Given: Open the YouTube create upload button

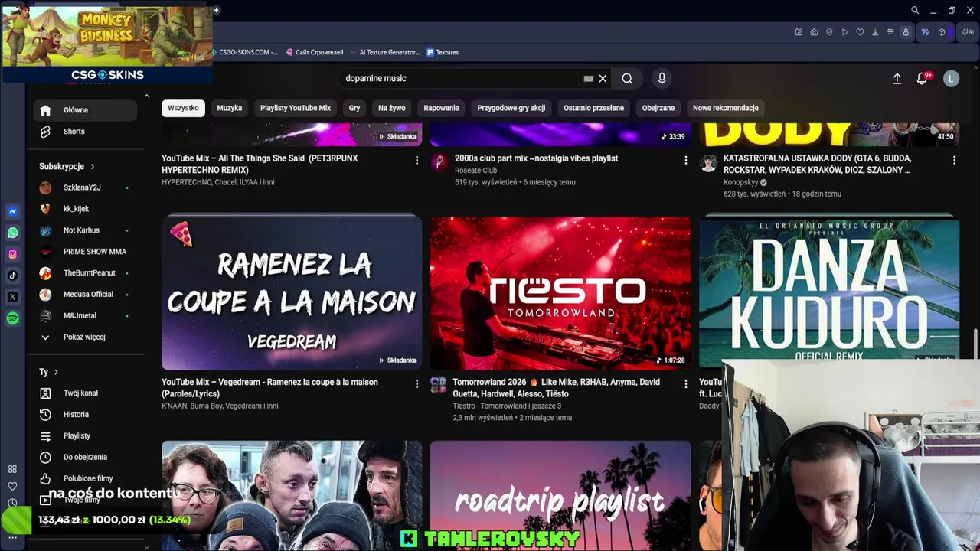Looking at the screenshot, I should 897,78.
